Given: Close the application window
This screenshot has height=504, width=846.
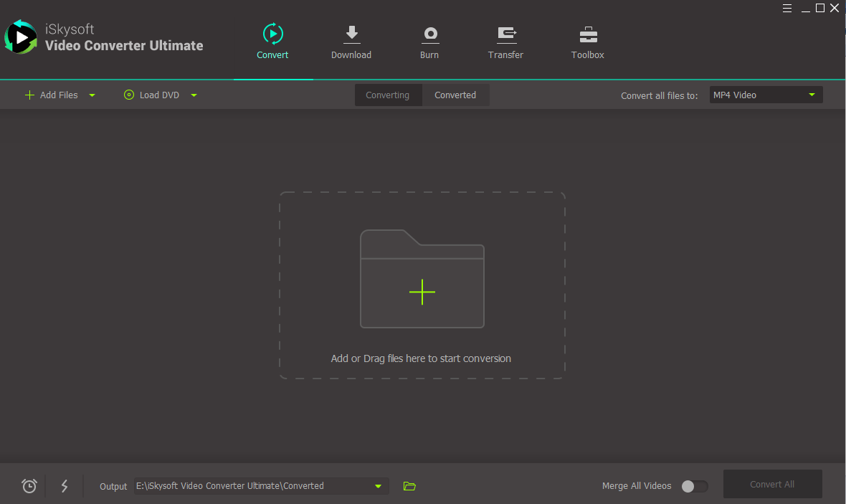Looking at the screenshot, I should tap(835, 8).
